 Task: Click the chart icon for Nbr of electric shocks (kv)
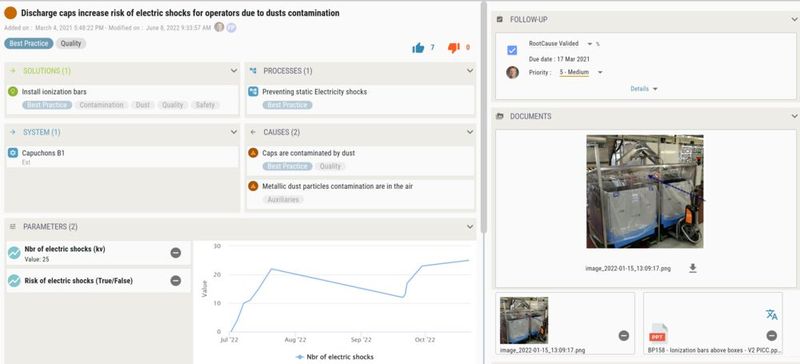click(x=14, y=253)
